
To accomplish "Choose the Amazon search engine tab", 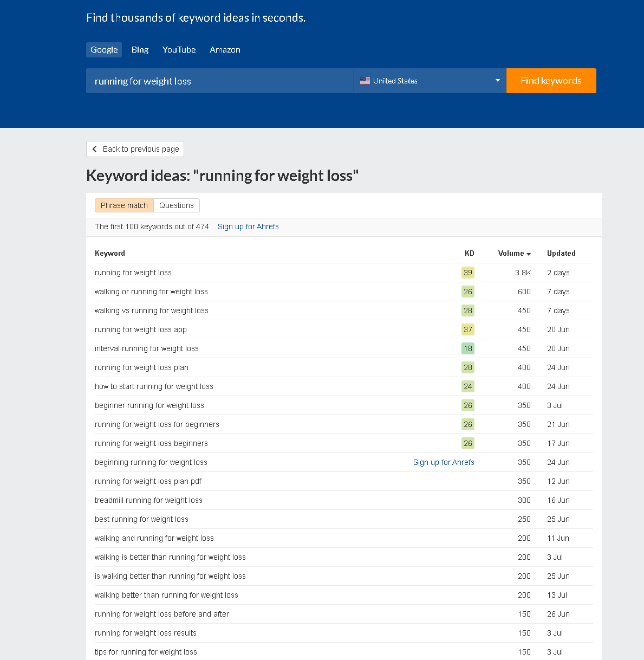I will click(x=225, y=50).
